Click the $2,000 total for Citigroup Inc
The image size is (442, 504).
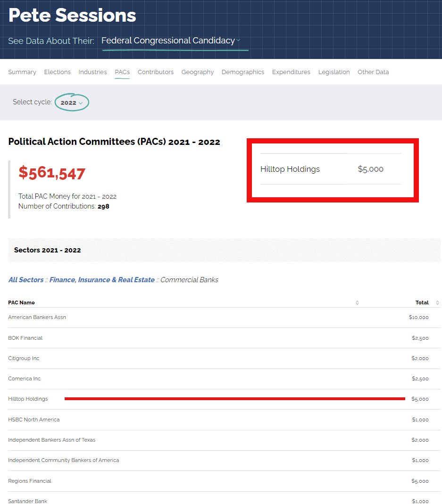tap(420, 358)
